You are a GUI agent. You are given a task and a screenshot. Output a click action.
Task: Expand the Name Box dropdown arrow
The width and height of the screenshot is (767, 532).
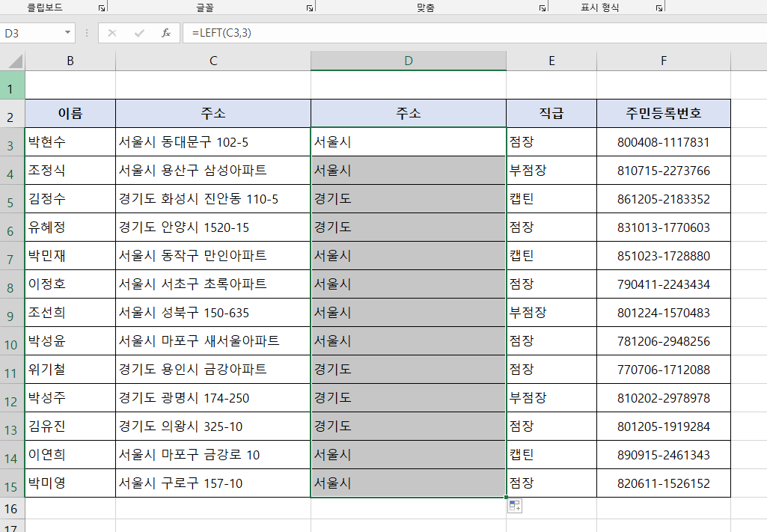(x=67, y=33)
